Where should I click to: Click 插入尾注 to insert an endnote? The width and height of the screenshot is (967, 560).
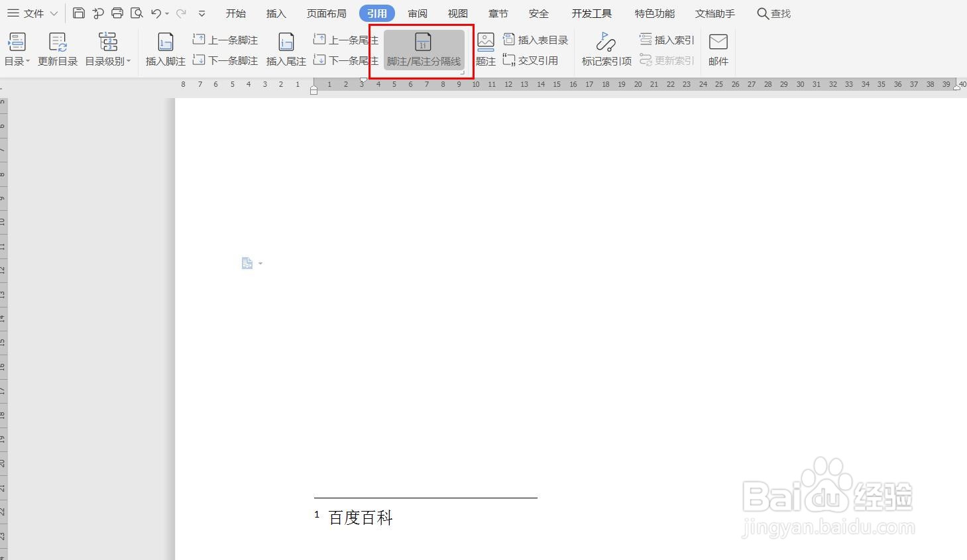286,50
